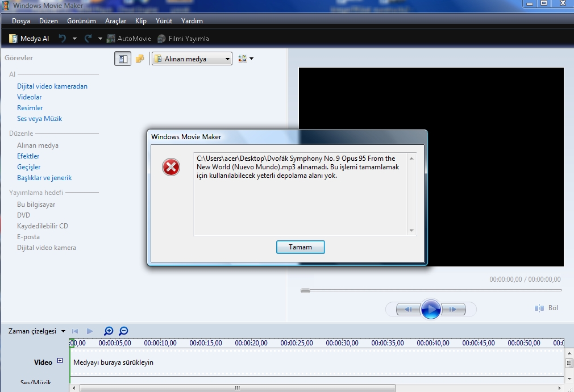574x392 pixels.
Task: Zoom out on the timeline
Action: [124, 331]
